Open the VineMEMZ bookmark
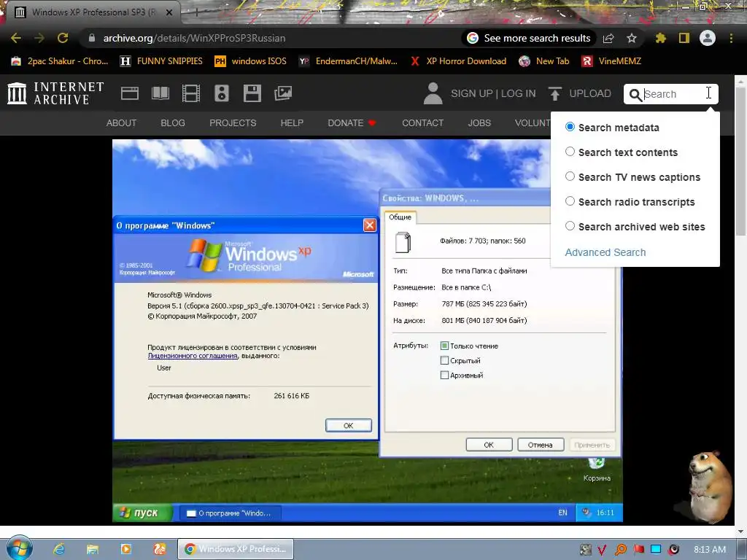747x560 pixels. tap(612, 61)
